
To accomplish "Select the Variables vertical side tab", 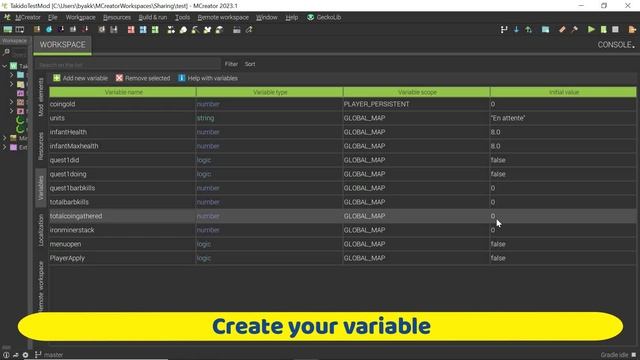I will pyautogui.click(x=41, y=188).
